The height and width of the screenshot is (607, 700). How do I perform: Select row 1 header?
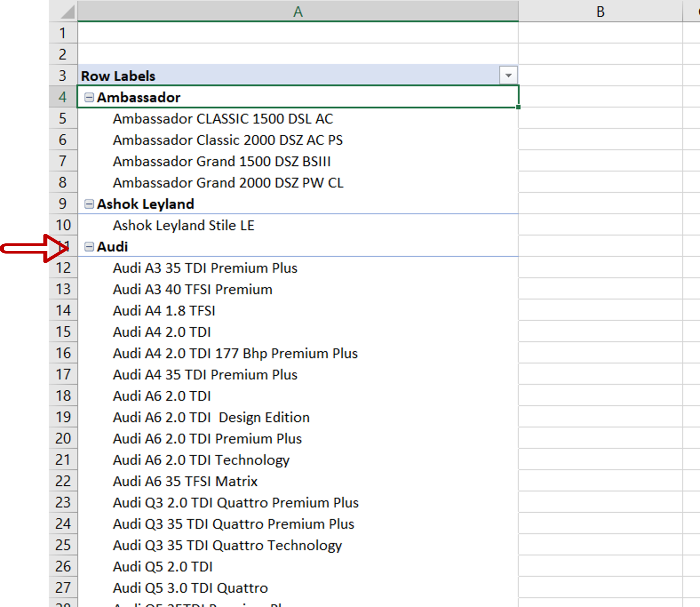pos(63,33)
